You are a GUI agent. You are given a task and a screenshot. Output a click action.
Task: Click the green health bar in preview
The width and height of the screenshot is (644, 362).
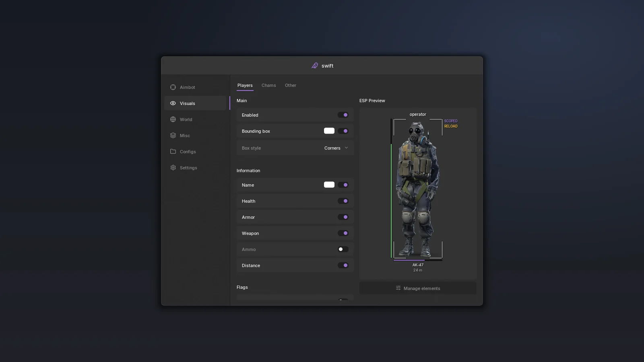pos(391,200)
